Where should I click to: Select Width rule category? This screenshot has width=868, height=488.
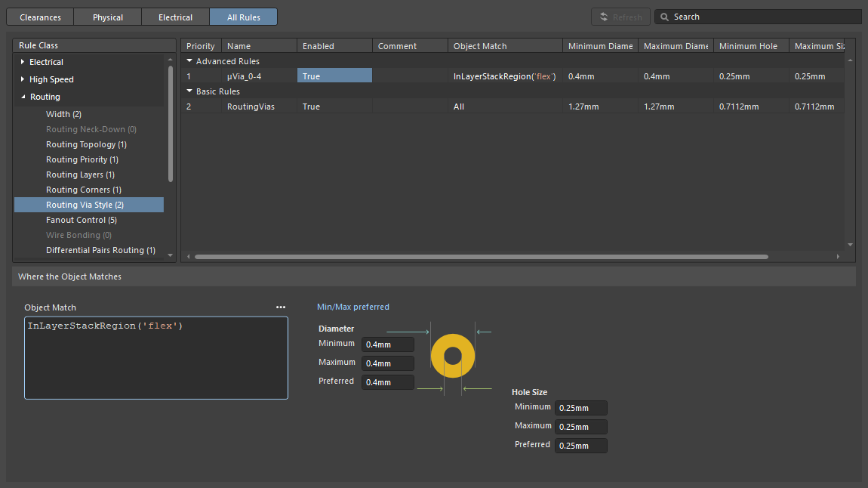coord(63,114)
